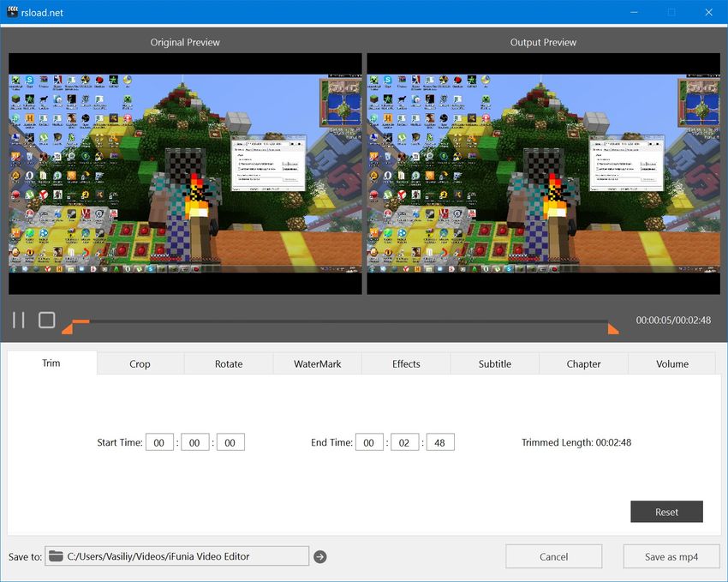Click the Stop playback icon
This screenshot has height=582, width=728.
pyautogui.click(x=47, y=319)
